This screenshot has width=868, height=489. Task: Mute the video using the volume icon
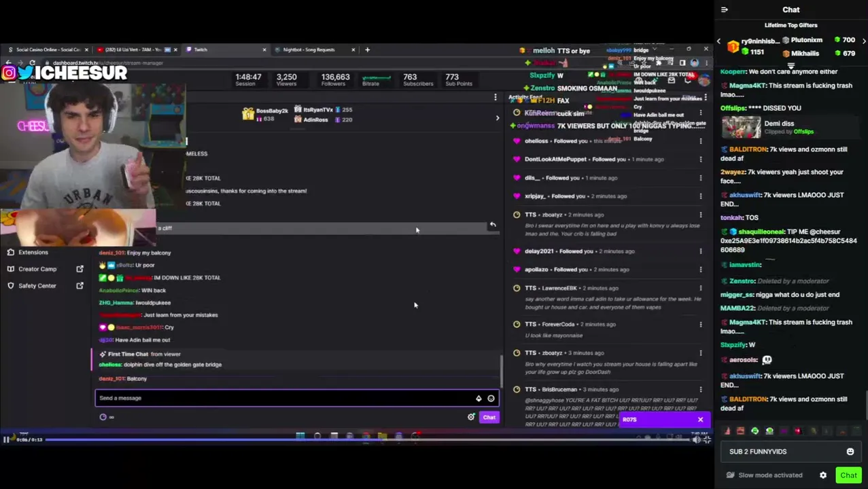696,439
